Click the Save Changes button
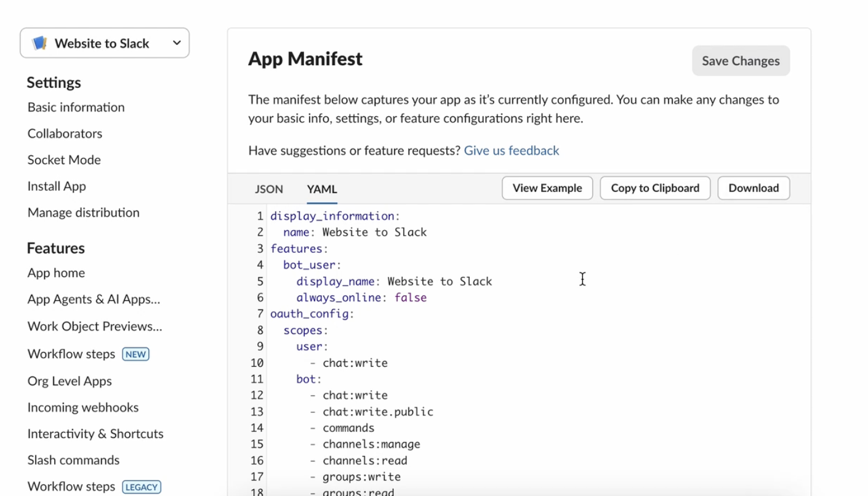The height and width of the screenshot is (496, 868). click(x=741, y=61)
